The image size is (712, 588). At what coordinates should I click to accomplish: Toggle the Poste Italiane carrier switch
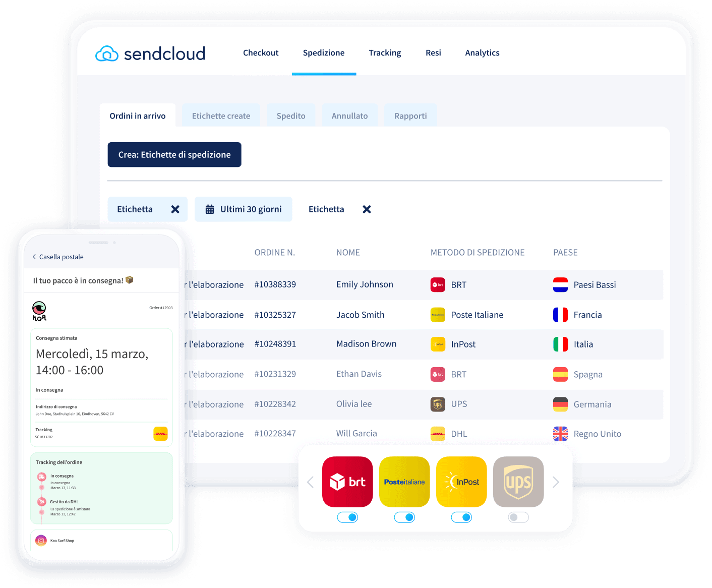404,517
